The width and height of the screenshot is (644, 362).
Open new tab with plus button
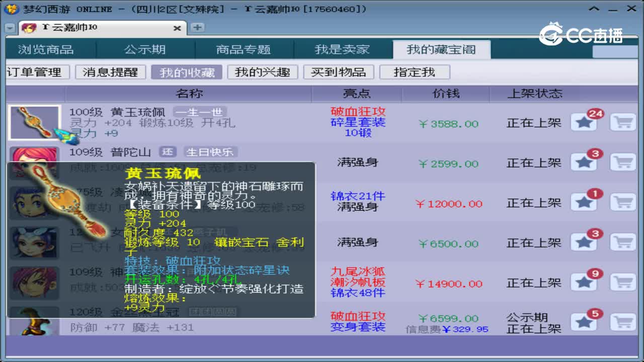click(197, 27)
